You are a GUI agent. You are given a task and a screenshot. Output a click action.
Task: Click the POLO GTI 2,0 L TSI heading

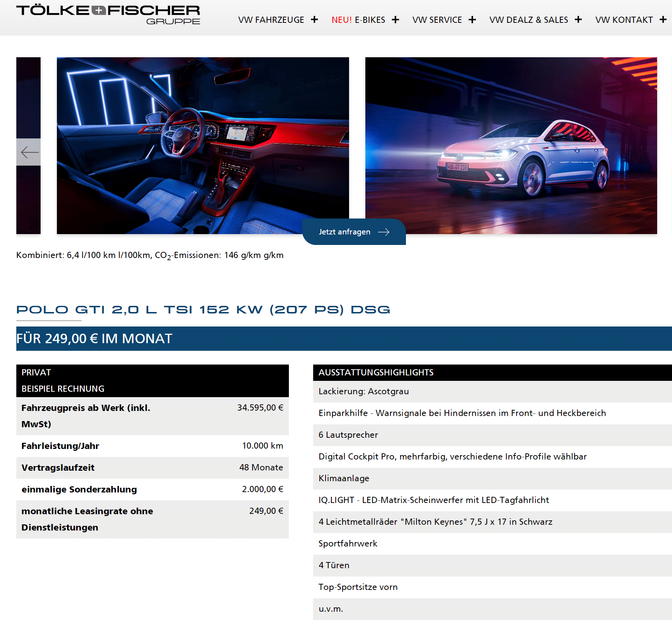click(x=203, y=310)
